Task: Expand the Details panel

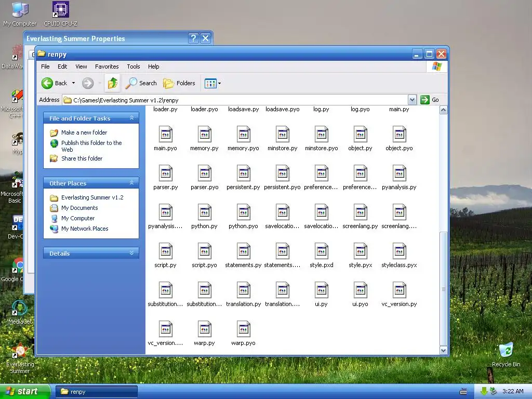Action: coord(131,253)
